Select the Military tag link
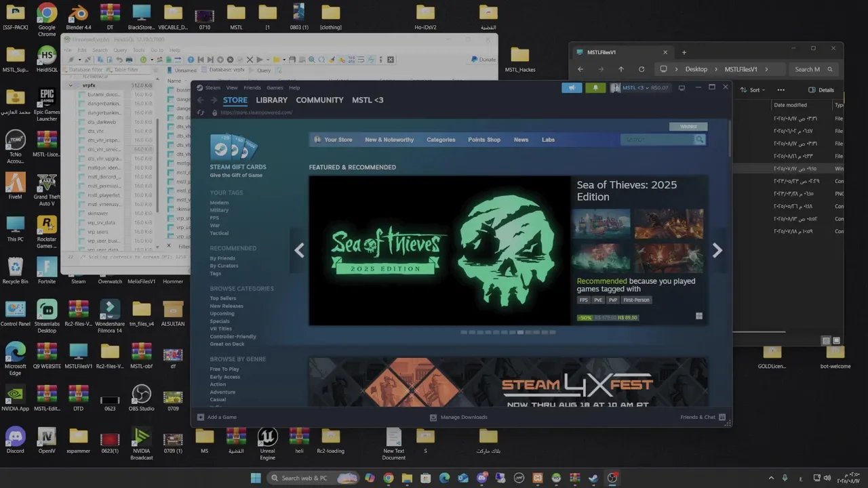This screenshot has width=868, height=488. tap(219, 210)
